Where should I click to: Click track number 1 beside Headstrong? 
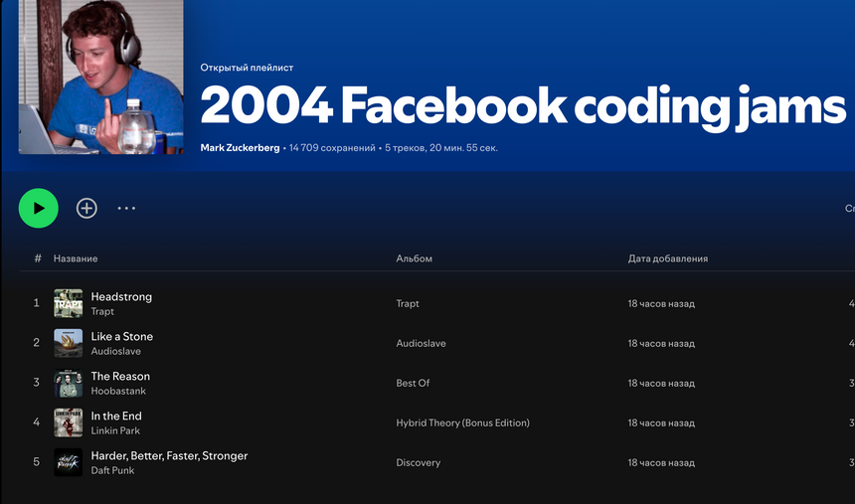(37, 303)
